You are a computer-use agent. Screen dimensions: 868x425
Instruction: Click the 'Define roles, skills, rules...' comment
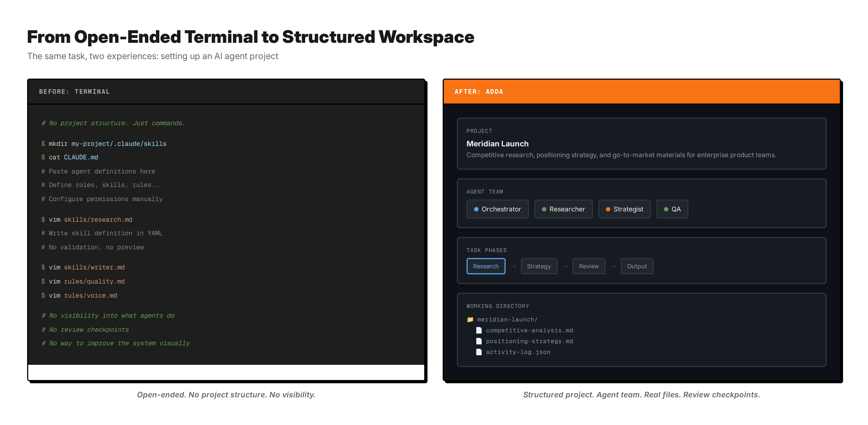click(x=101, y=185)
